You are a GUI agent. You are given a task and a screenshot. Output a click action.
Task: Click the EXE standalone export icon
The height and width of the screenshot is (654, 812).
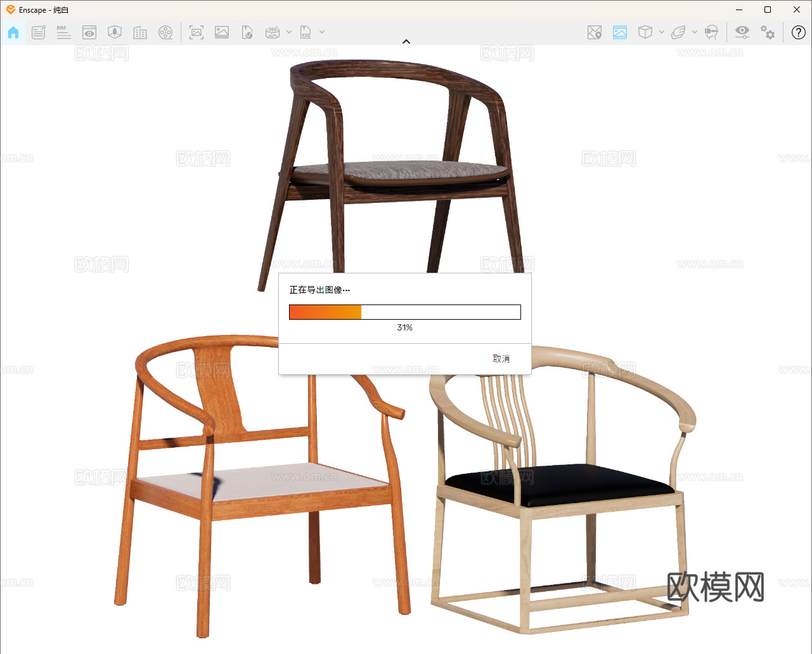click(306, 32)
